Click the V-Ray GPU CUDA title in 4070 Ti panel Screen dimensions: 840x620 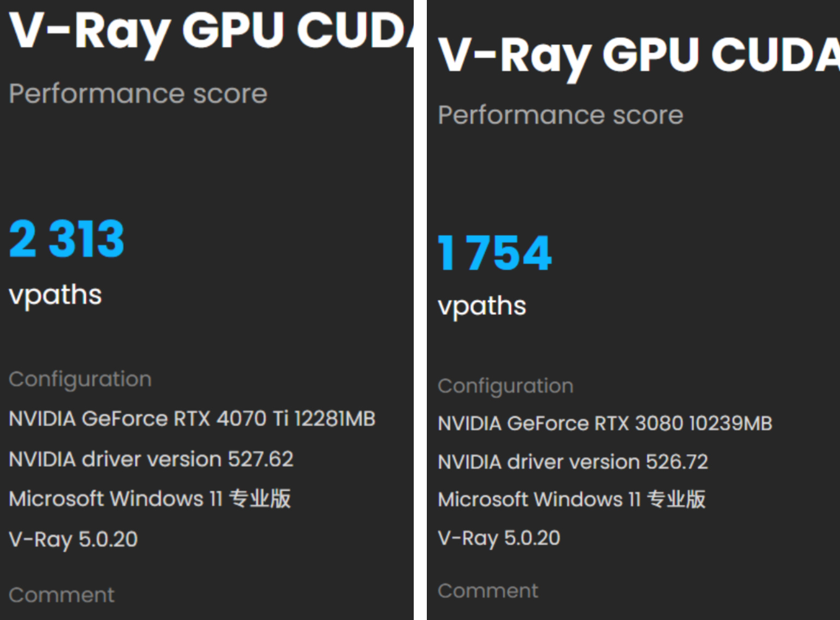(210, 30)
